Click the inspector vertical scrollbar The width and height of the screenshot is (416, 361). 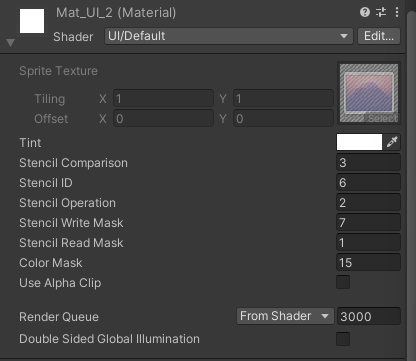[411, 180]
